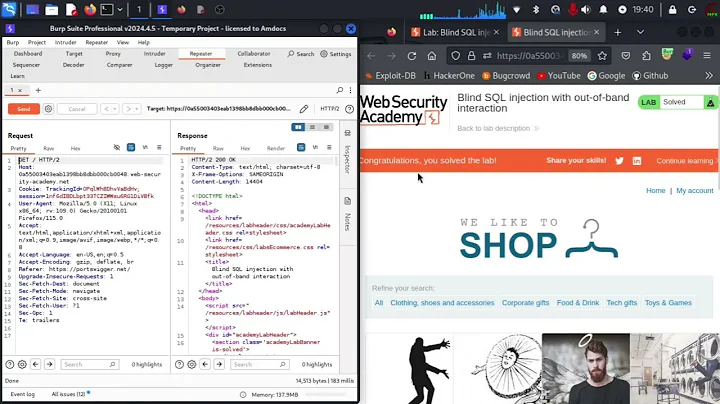This screenshot has height=404, width=720.
Task: Open Firefox hamburger menu
Action: click(707, 56)
